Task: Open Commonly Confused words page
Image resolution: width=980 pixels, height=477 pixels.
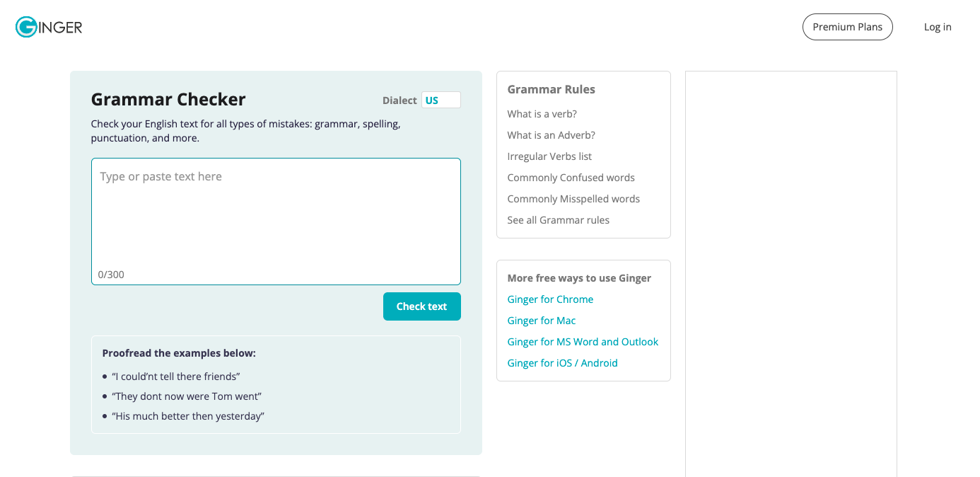Action: click(571, 177)
